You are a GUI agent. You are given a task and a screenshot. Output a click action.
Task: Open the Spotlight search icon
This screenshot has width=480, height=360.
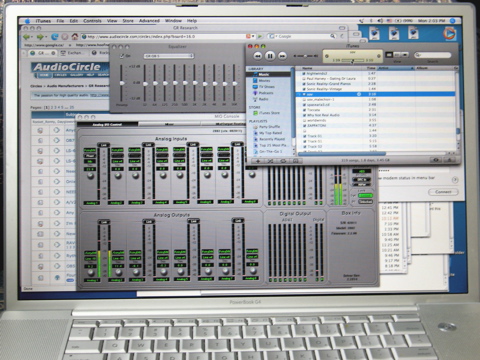pyautogui.click(x=453, y=21)
